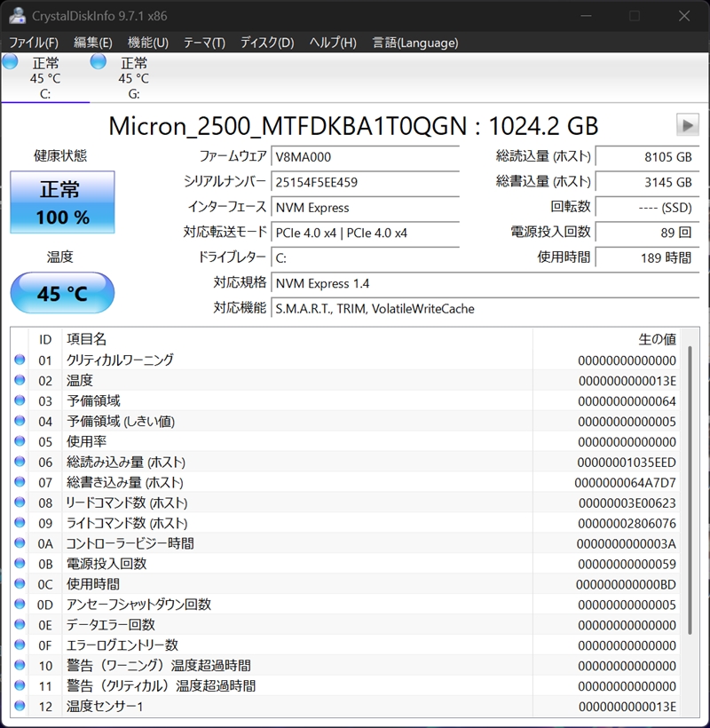The width and height of the screenshot is (710, 728).
Task: Click the blue status icon for 予備領域 row 03
Action: coord(20,400)
